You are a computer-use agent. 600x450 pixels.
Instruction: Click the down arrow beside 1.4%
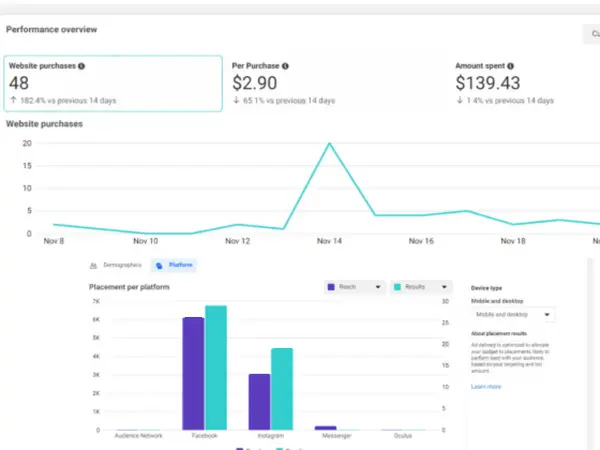coord(460,100)
